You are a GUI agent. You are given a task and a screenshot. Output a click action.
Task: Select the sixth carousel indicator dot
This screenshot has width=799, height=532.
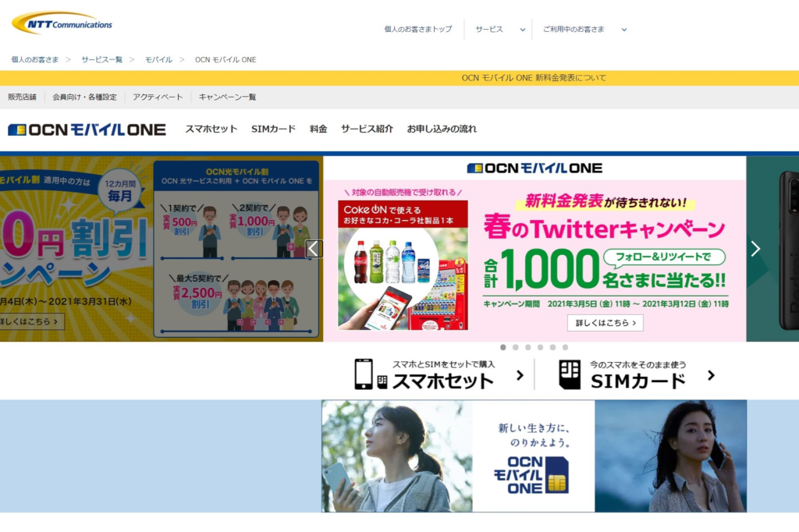coord(565,347)
